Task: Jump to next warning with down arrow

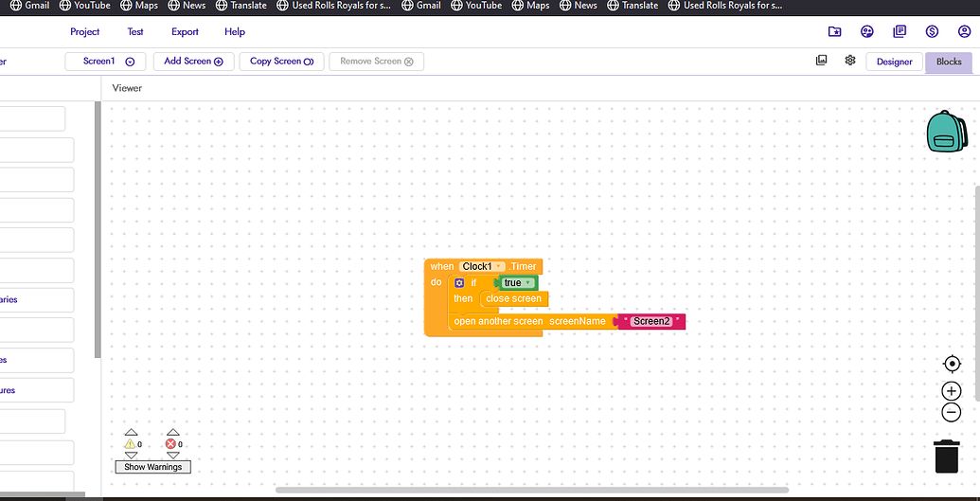Action: click(x=131, y=456)
